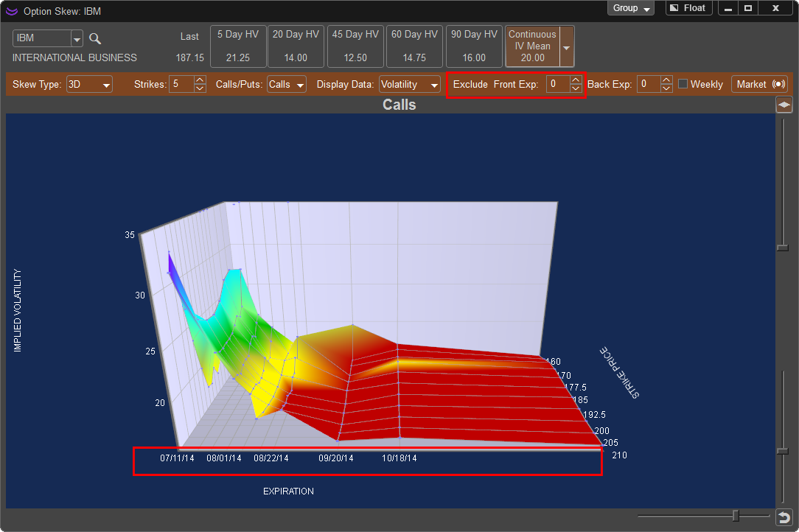Image resolution: width=799 pixels, height=532 pixels.
Task: Click the Last price value 187.15
Action: pos(190,57)
